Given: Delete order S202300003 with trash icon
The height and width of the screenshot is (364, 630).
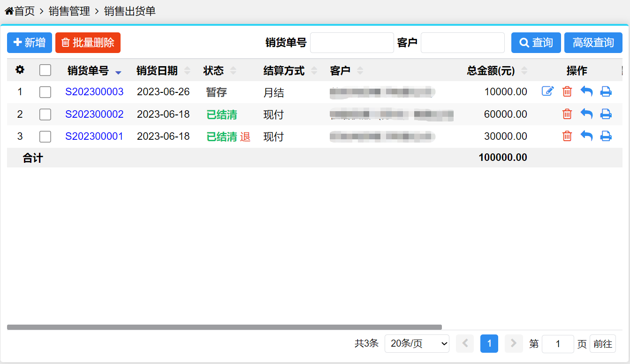Looking at the screenshot, I should click(x=567, y=91).
